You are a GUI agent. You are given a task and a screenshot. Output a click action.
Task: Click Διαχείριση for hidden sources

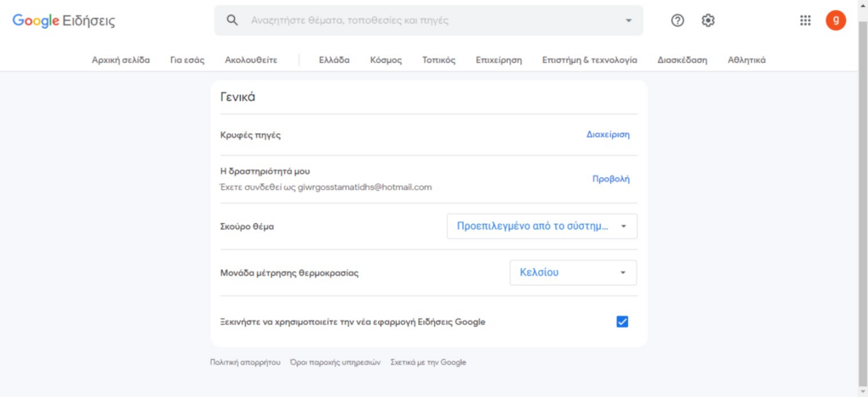608,135
